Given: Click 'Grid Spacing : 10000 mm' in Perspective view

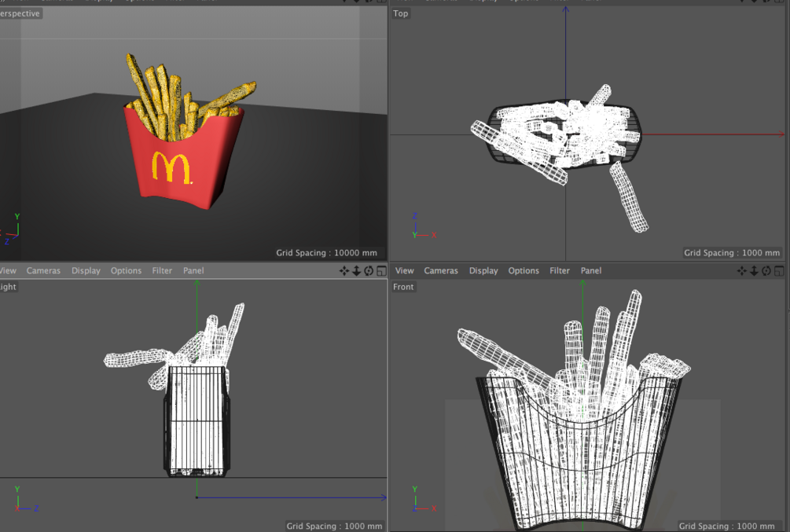Looking at the screenshot, I should point(326,253).
